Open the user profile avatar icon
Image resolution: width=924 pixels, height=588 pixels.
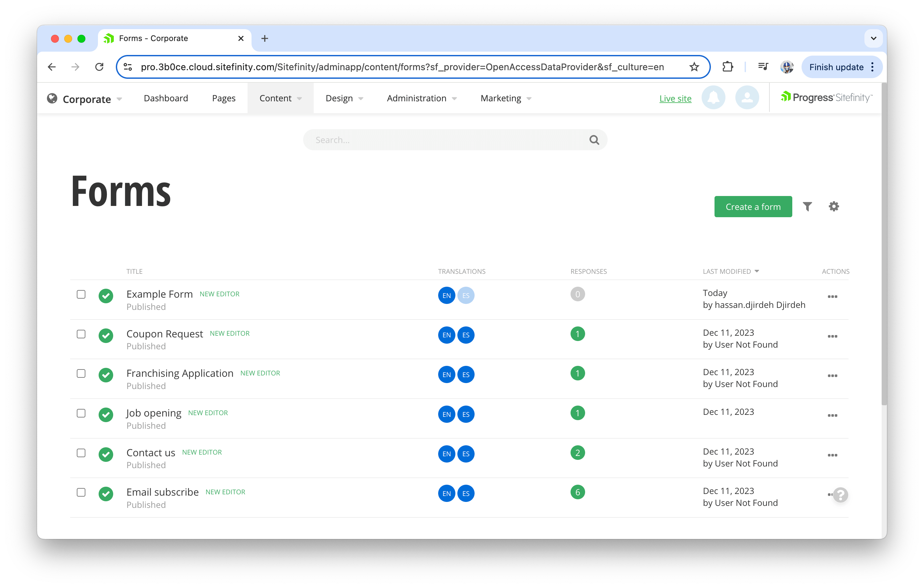point(747,98)
